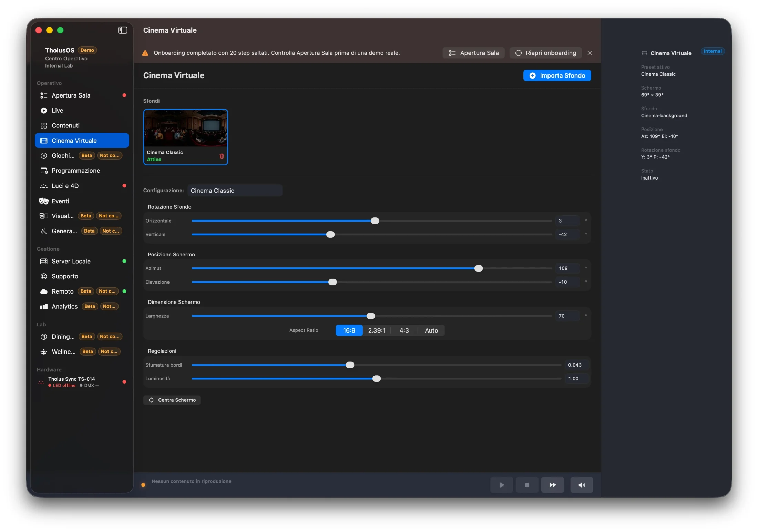
Task: Click the Sfumatura bordi value field
Action: [576, 365]
